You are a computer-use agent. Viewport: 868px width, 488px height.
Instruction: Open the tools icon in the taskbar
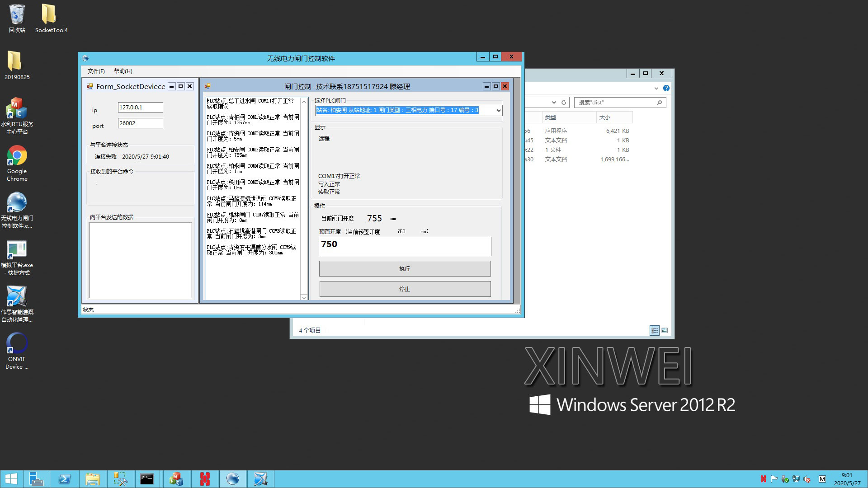120,479
